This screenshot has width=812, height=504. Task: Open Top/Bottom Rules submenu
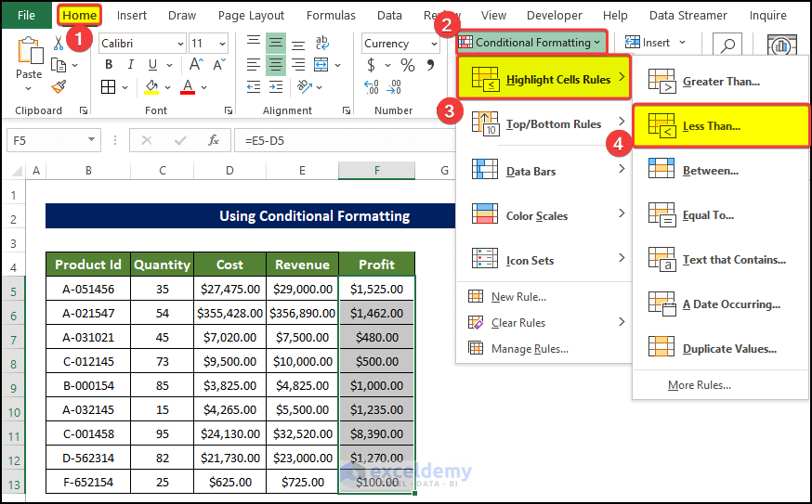click(x=544, y=123)
